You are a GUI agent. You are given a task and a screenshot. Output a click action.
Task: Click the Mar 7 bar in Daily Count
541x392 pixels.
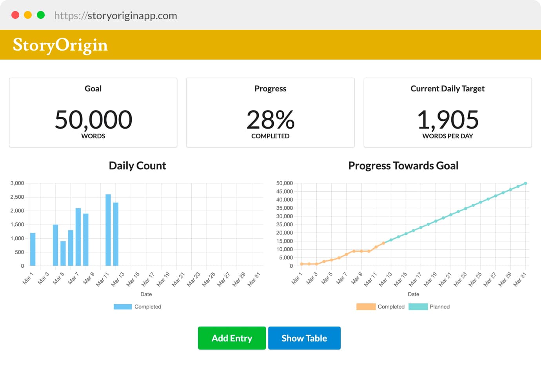click(78, 237)
